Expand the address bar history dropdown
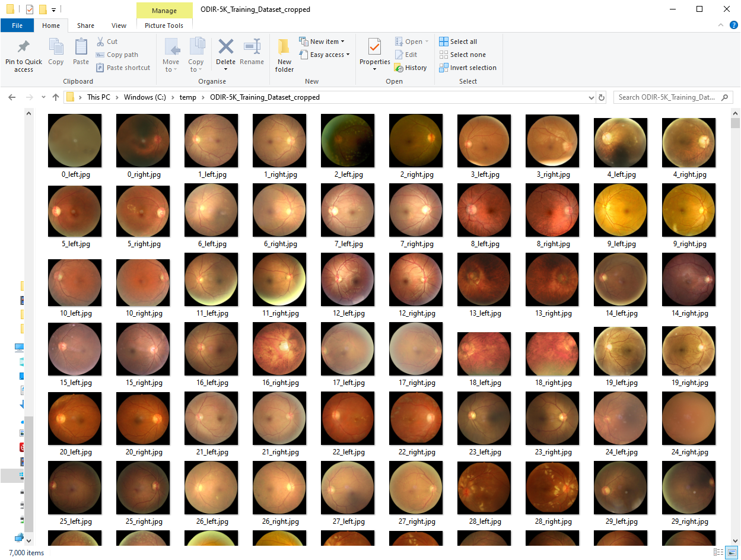This screenshot has width=741, height=560. (591, 97)
